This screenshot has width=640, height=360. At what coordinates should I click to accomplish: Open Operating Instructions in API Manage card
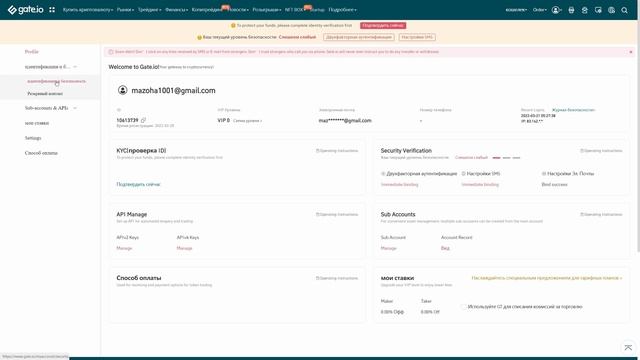click(337, 214)
